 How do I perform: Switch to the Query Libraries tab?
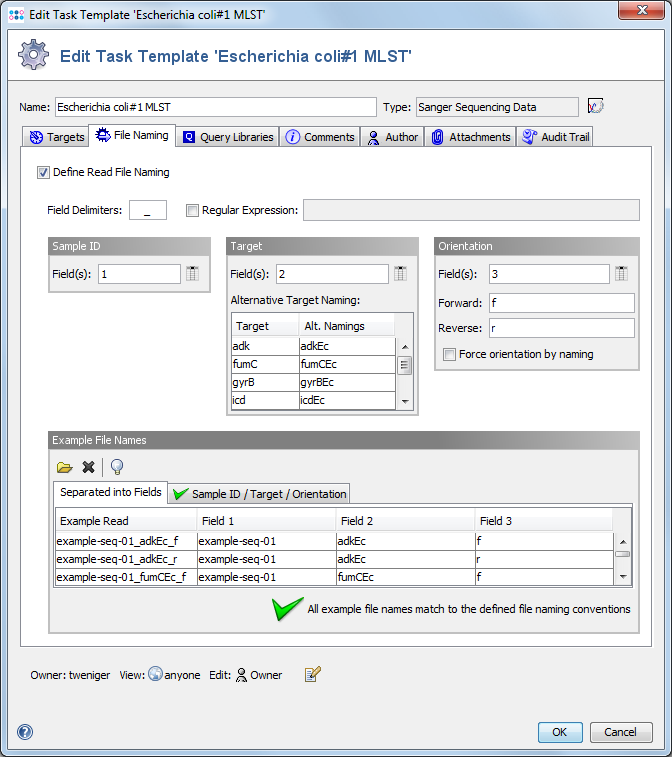(x=227, y=137)
